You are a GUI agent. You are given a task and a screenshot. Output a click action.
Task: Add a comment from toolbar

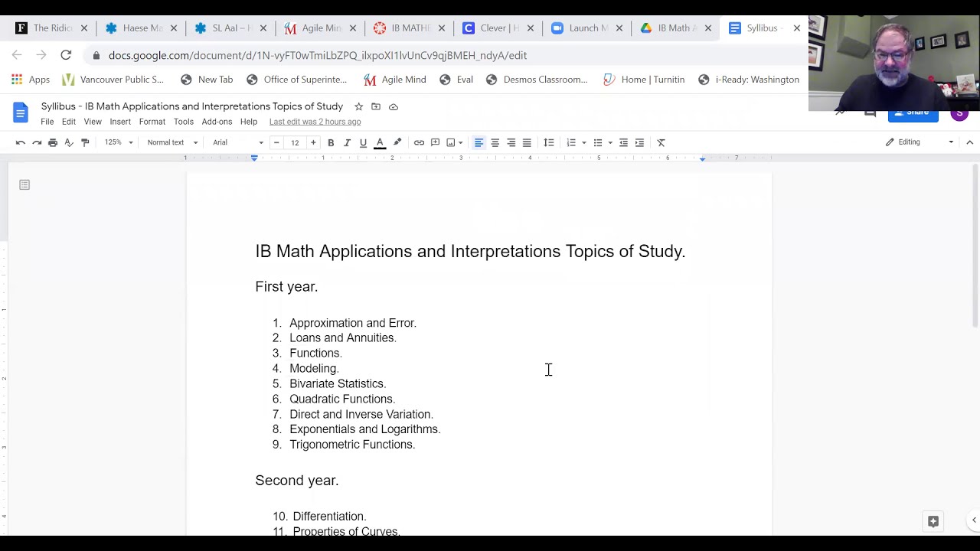(435, 142)
